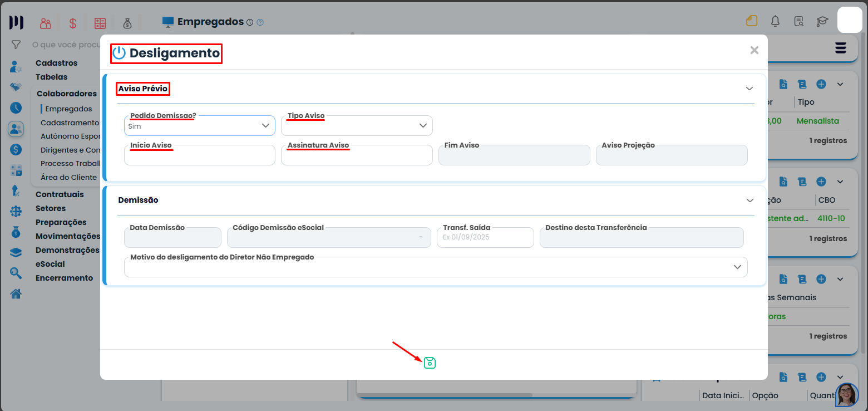Image resolution: width=868 pixels, height=411 pixels.
Task: Select the clock icon in the left sidebar
Action: click(16, 108)
